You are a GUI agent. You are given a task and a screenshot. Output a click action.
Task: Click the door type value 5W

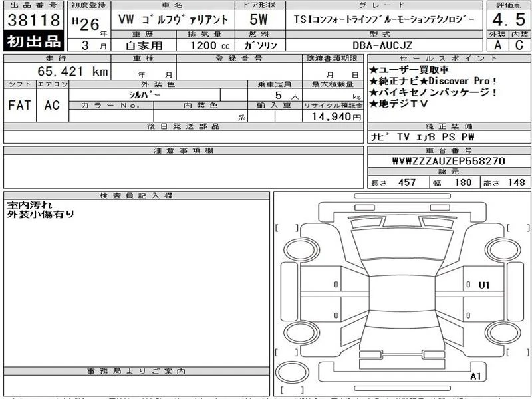pos(259,20)
